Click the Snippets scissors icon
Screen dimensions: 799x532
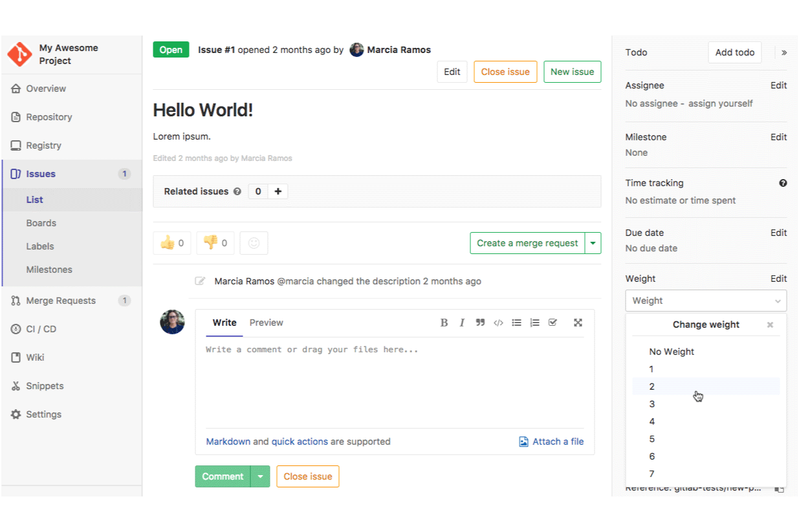pyautogui.click(x=16, y=386)
